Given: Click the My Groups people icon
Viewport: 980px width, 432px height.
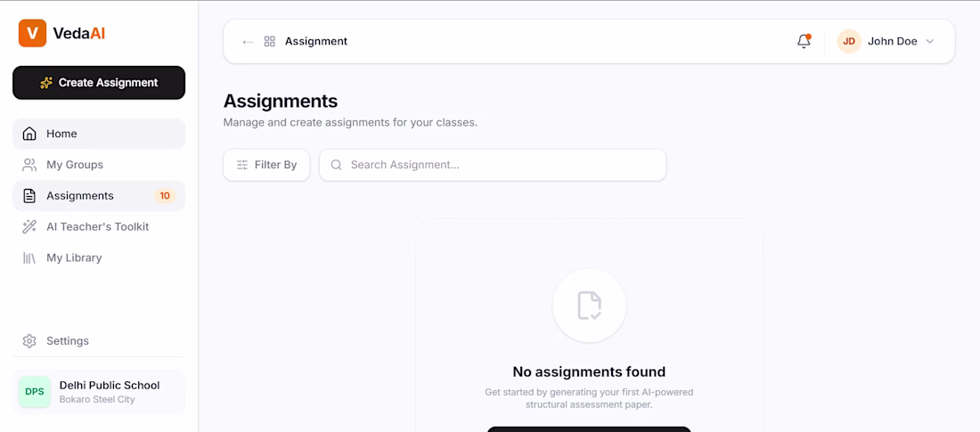Looking at the screenshot, I should click(29, 165).
